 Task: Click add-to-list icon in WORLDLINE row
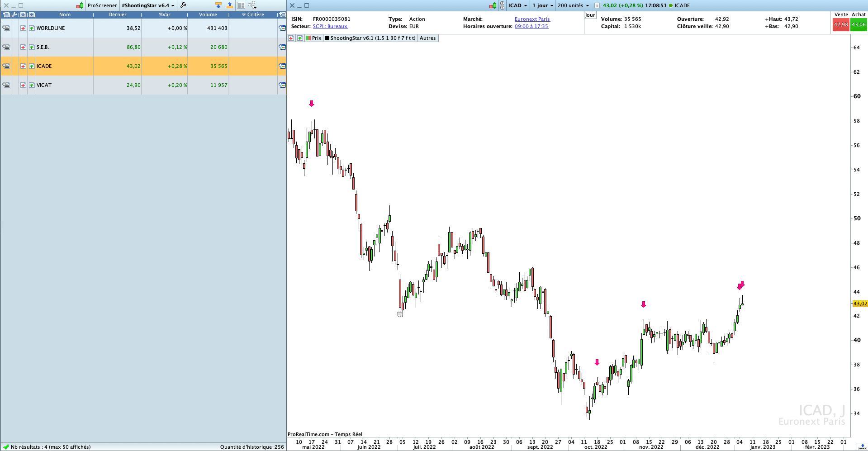[x=6, y=28]
